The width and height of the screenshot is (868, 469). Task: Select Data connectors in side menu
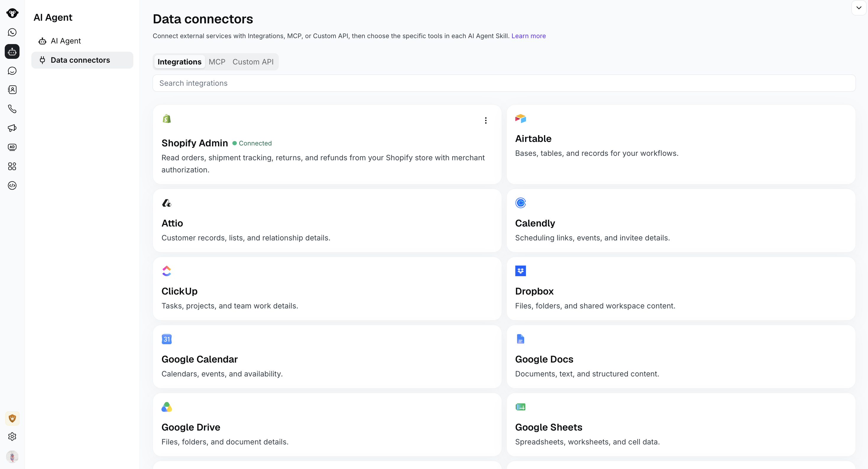pyautogui.click(x=82, y=60)
